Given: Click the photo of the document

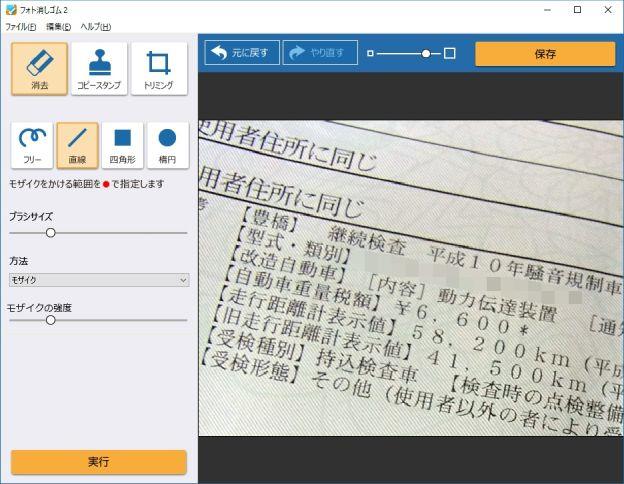Looking at the screenshot, I should pos(411,278).
